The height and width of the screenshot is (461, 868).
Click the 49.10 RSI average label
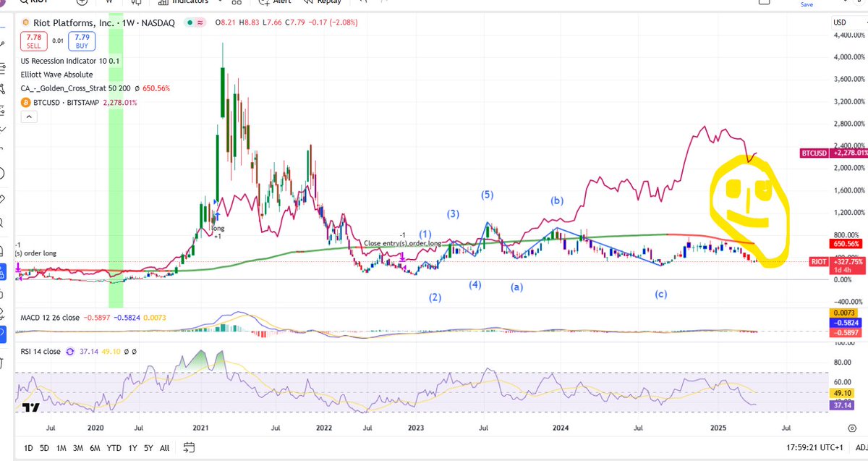843,392
